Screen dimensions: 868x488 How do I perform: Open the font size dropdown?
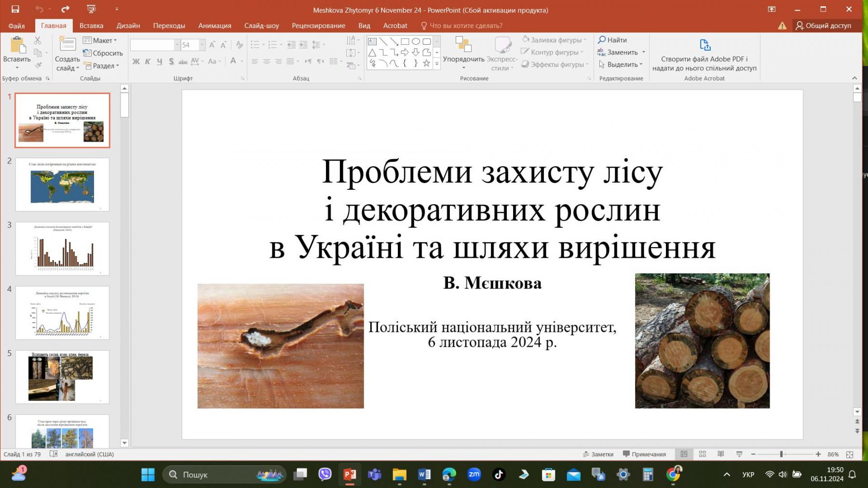tap(202, 45)
